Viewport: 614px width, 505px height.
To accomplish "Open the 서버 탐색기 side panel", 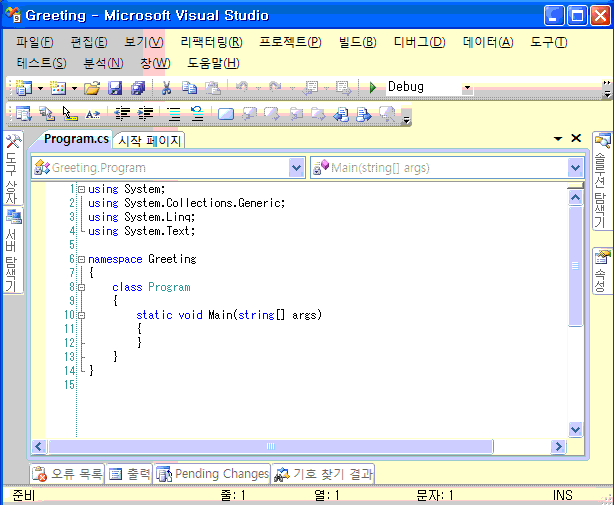I will (13, 250).
